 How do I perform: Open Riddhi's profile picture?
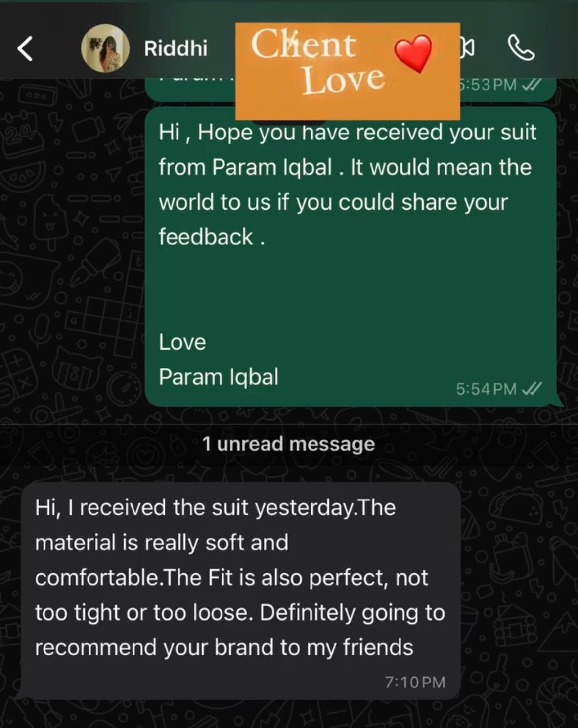pyautogui.click(x=105, y=48)
